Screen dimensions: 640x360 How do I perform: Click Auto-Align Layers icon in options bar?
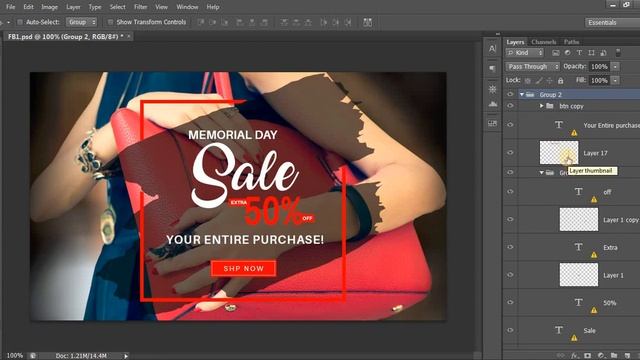click(x=367, y=22)
